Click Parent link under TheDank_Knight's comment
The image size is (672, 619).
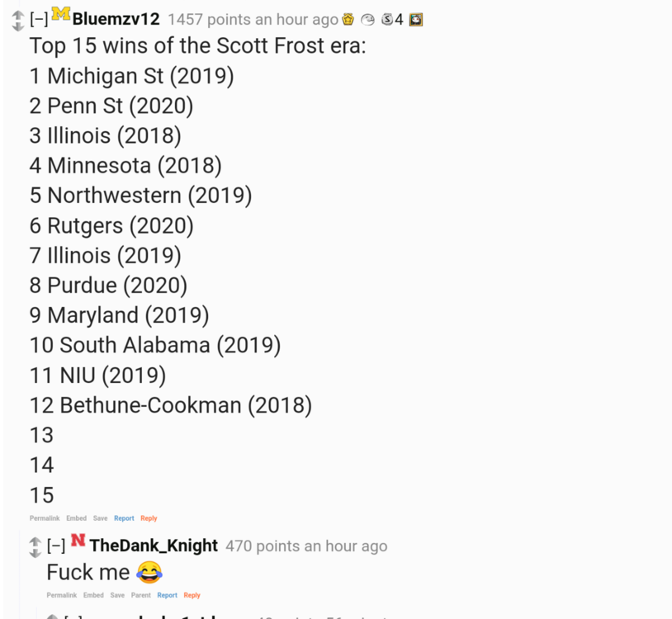tap(141, 595)
